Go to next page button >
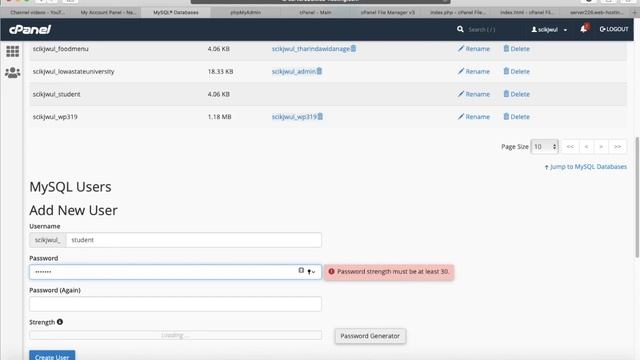This screenshot has width=640, height=360. click(601, 147)
